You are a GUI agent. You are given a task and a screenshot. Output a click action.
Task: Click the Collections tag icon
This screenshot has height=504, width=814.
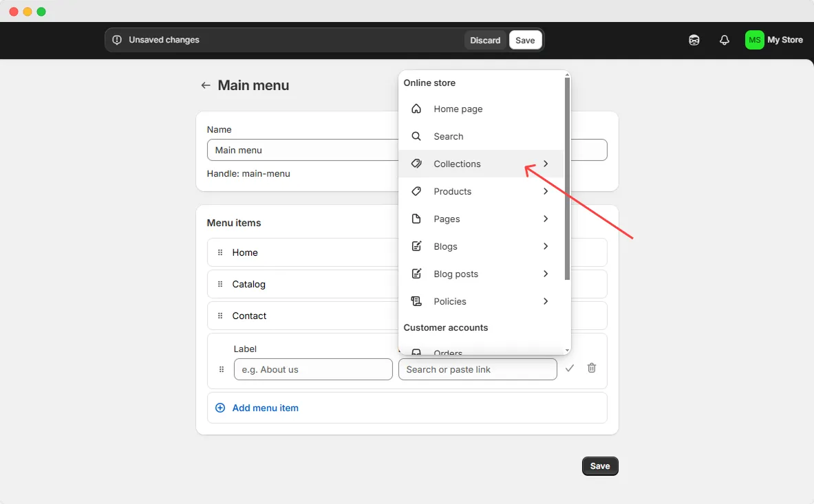tap(416, 164)
